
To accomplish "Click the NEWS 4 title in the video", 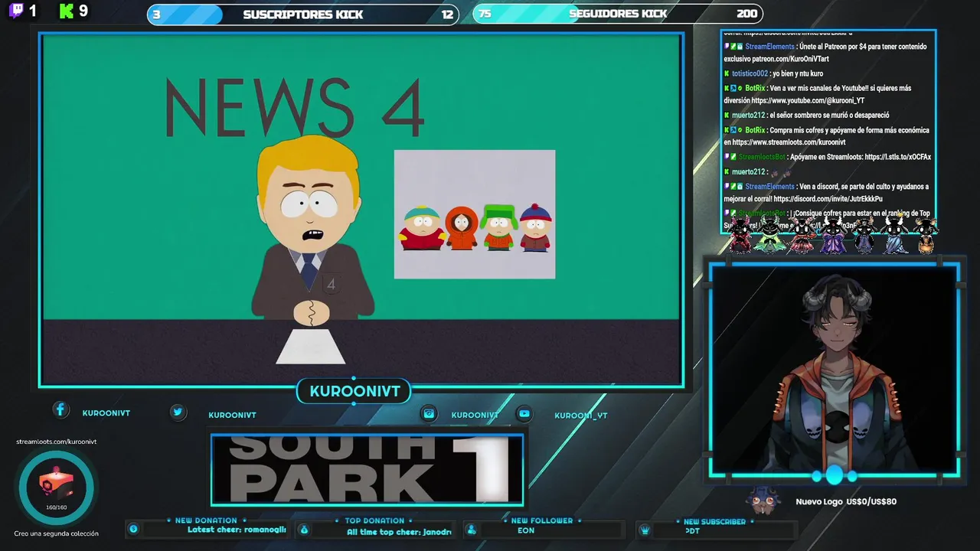I will pyautogui.click(x=294, y=107).
